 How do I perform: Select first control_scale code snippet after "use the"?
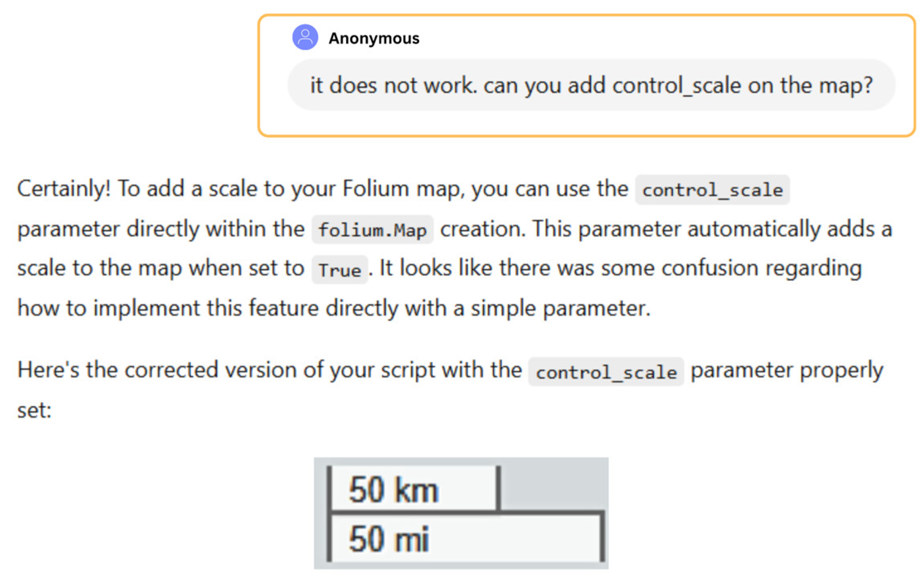coord(712,190)
